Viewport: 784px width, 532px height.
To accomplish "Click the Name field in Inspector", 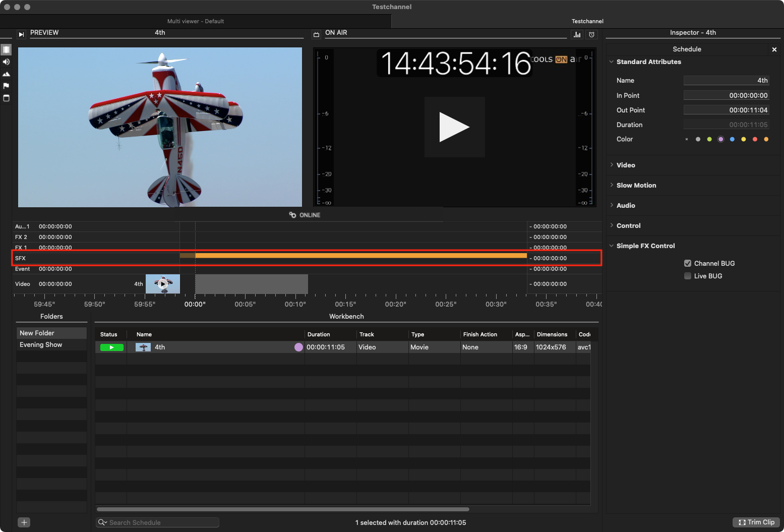I will coord(726,81).
